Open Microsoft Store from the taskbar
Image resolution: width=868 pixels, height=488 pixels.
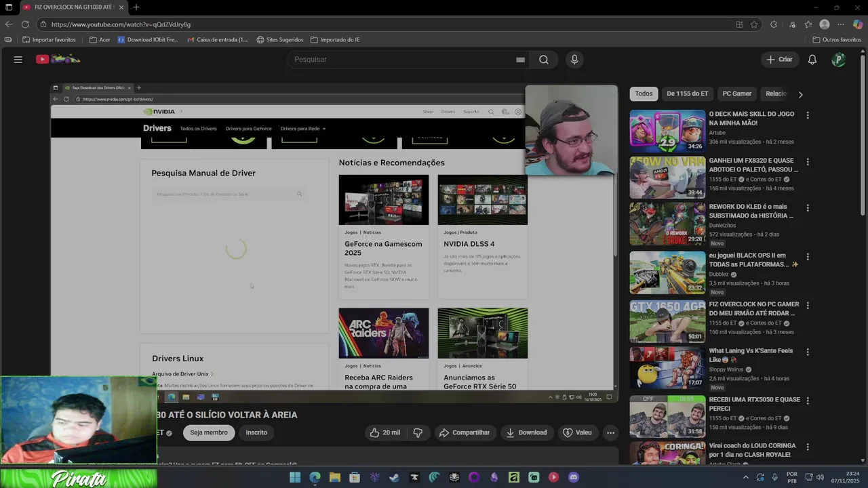354,477
